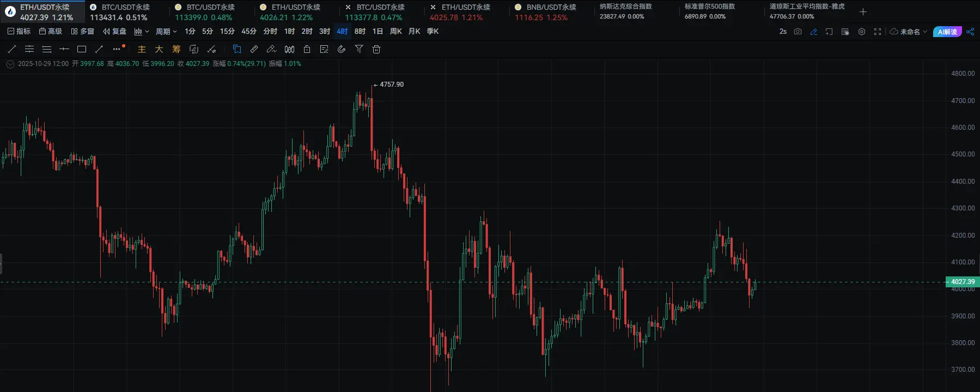Open the left side panel handle
The image size is (980, 392).
coord(1,263)
